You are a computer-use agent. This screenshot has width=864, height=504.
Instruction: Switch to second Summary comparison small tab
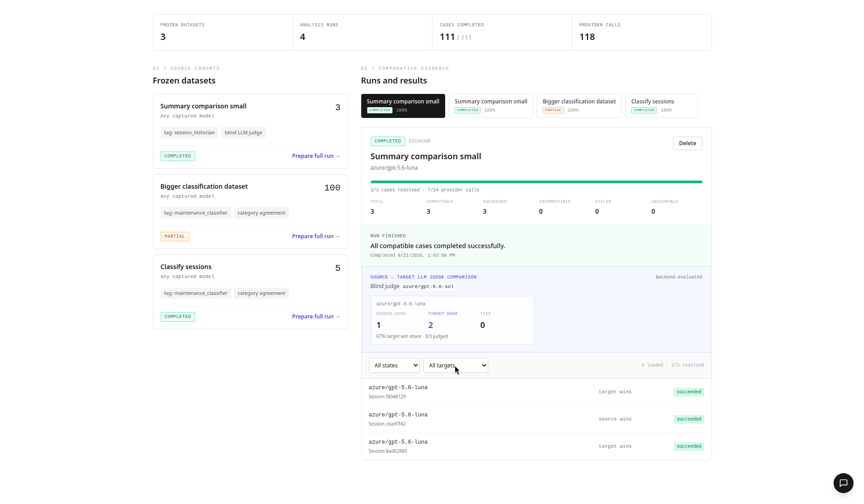coord(491,106)
